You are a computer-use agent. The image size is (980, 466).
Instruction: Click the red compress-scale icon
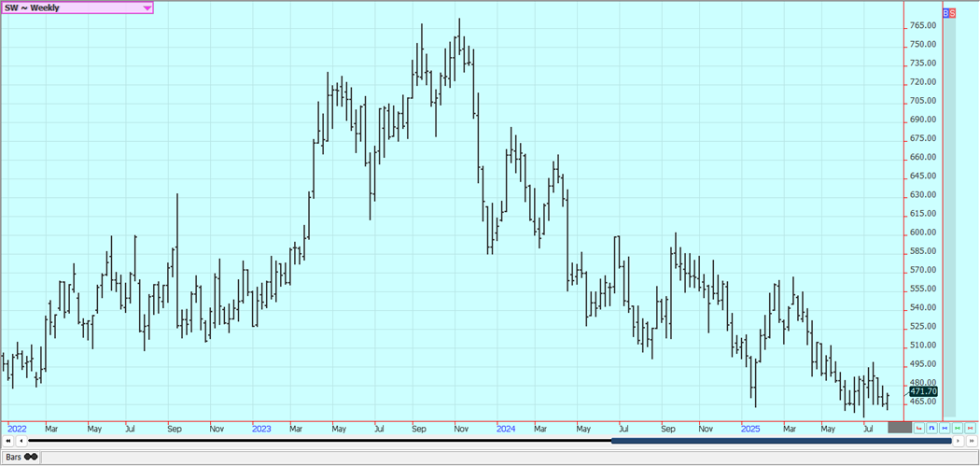coord(970,428)
